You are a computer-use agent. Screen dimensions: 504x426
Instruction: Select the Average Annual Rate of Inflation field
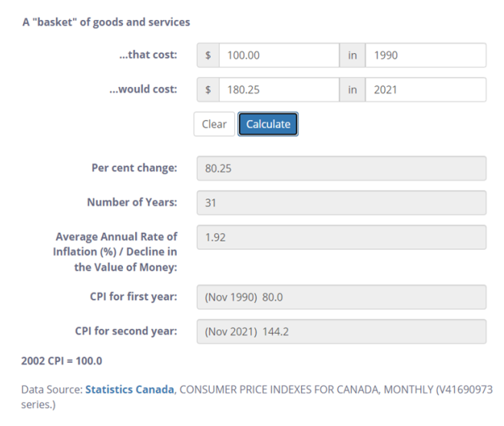pos(341,238)
